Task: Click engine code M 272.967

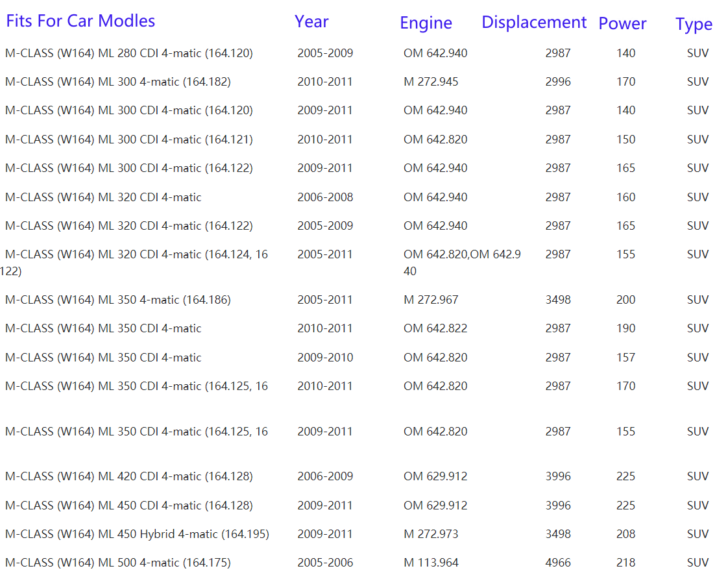Action: point(431,300)
